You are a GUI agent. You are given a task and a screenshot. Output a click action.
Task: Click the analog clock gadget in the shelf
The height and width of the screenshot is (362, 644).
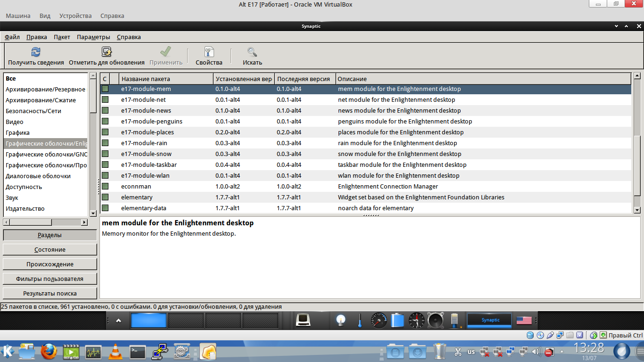coord(417,321)
